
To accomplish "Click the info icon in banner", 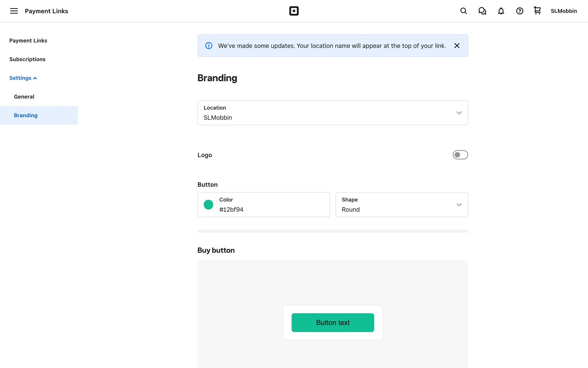I will click(x=209, y=46).
